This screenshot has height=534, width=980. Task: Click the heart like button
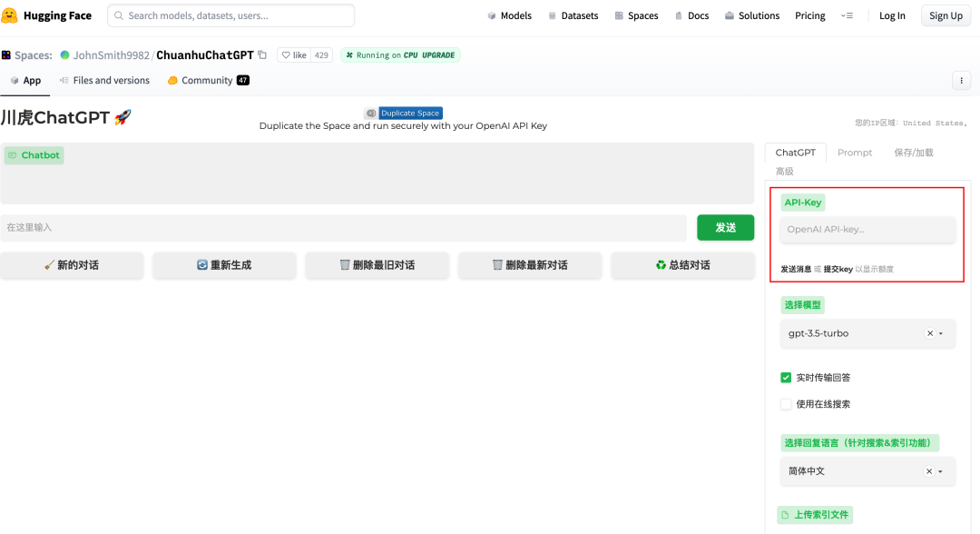pos(294,55)
